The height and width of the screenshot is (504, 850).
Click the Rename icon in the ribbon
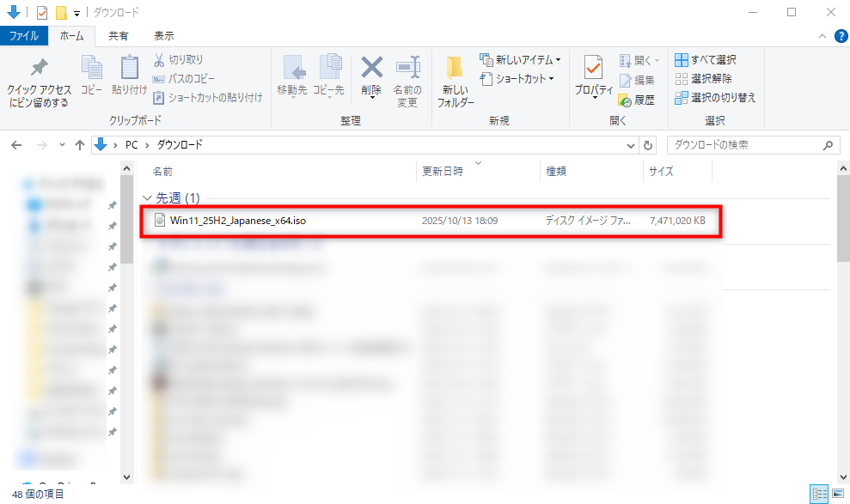pos(407,68)
